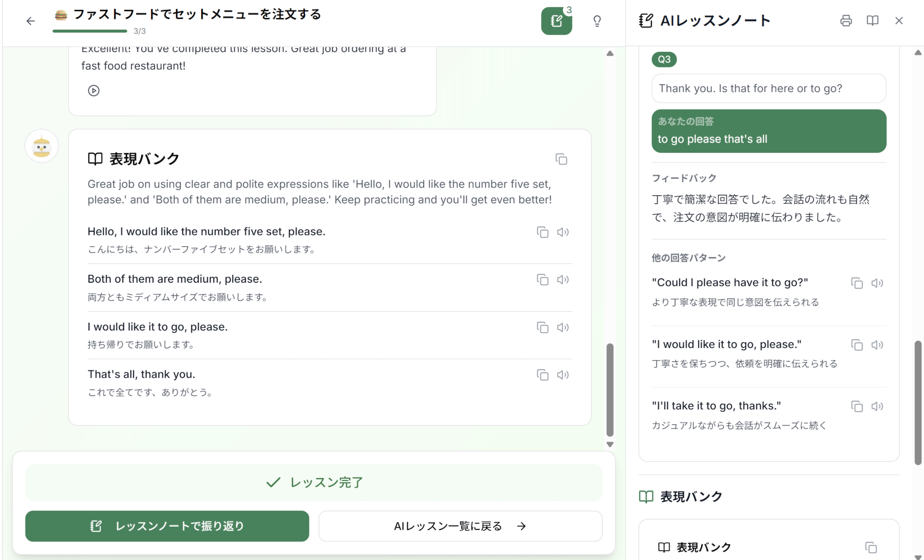
Task: Click the レッスン完了 banner
Action: point(314,482)
